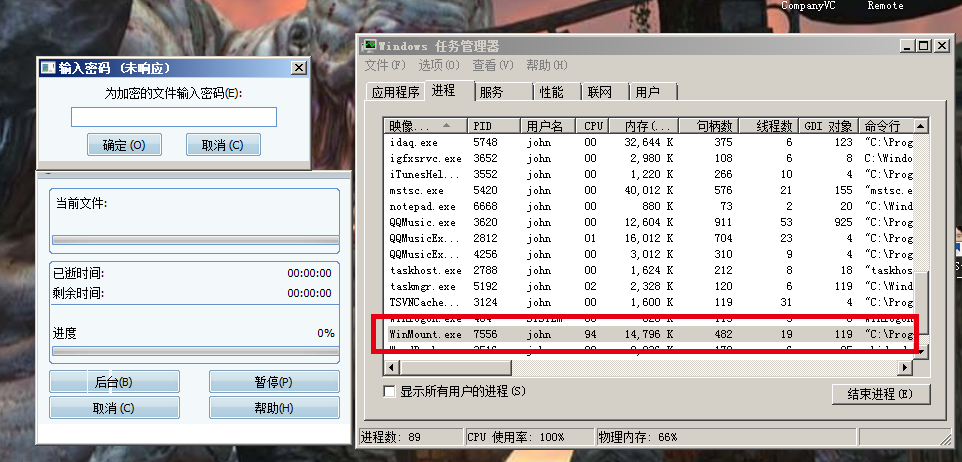Click the horizontal scrollbar thumb
962x462 pixels.
click(454, 367)
